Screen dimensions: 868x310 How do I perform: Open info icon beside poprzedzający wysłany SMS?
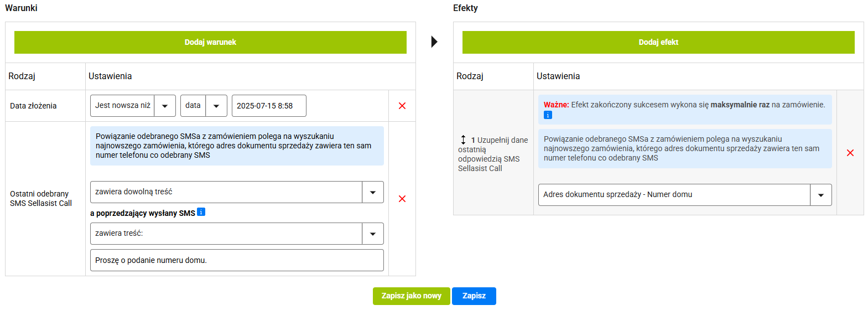coord(201,212)
